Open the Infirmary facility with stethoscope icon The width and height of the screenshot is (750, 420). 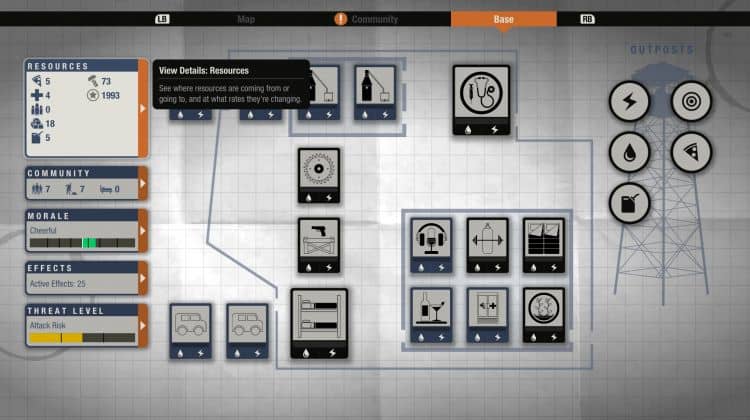481,100
